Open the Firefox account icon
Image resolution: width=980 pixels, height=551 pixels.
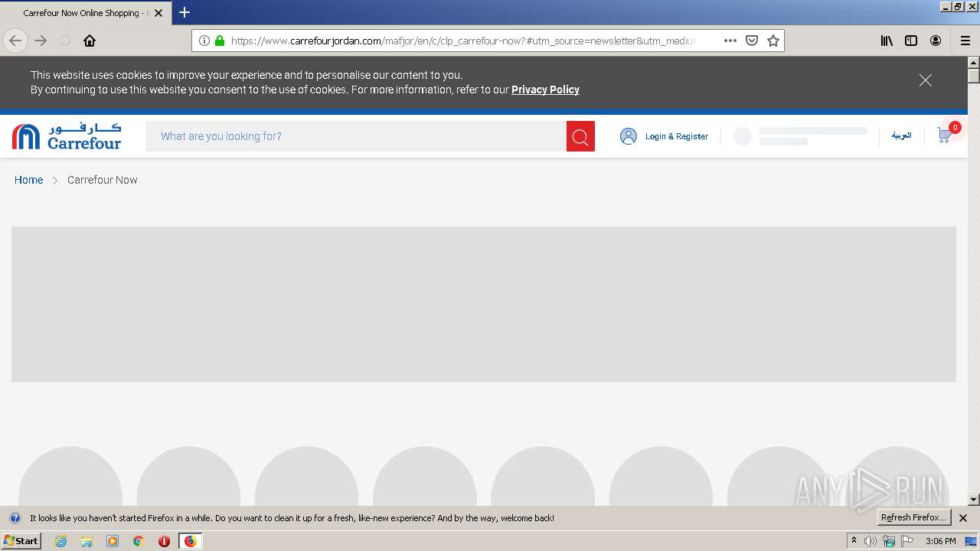(936, 41)
